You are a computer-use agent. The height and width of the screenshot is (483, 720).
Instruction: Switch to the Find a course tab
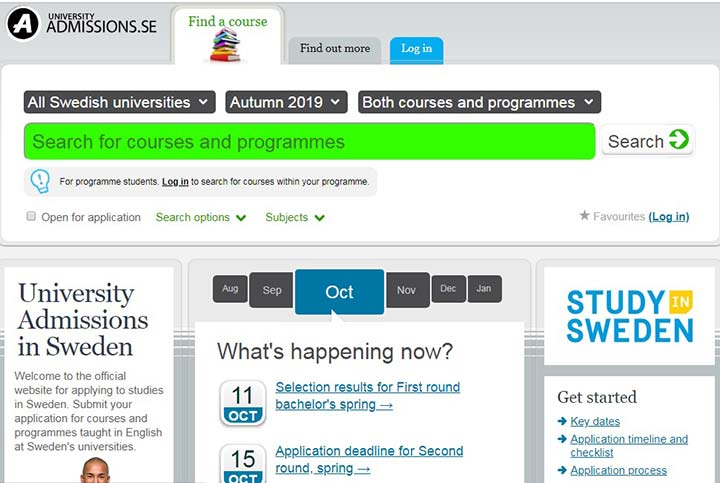coord(227,37)
